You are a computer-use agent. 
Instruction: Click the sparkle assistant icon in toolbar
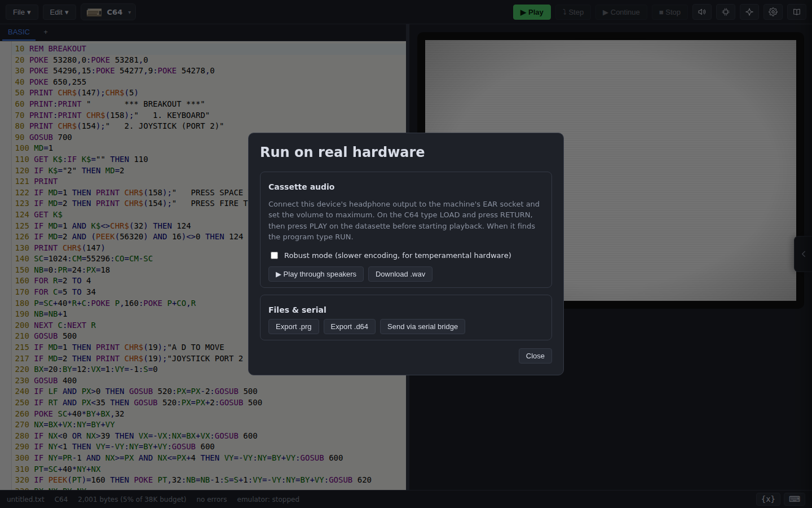749,12
